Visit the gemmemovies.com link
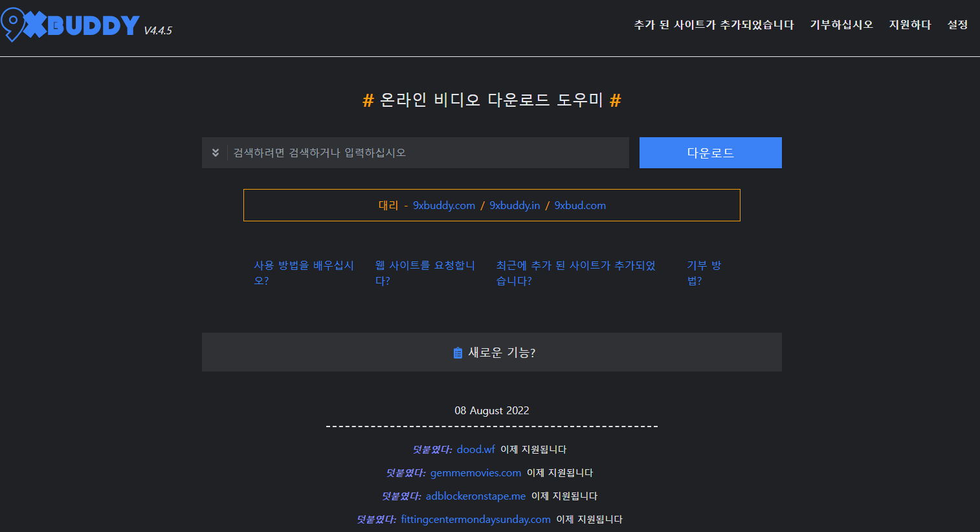 coord(476,472)
